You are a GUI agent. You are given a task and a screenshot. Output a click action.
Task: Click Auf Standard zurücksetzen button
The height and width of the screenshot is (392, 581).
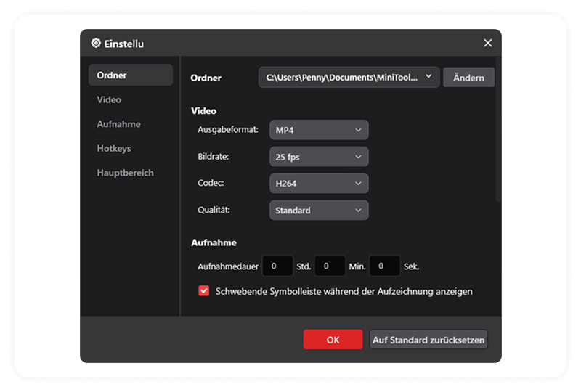click(x=428, y=340)
